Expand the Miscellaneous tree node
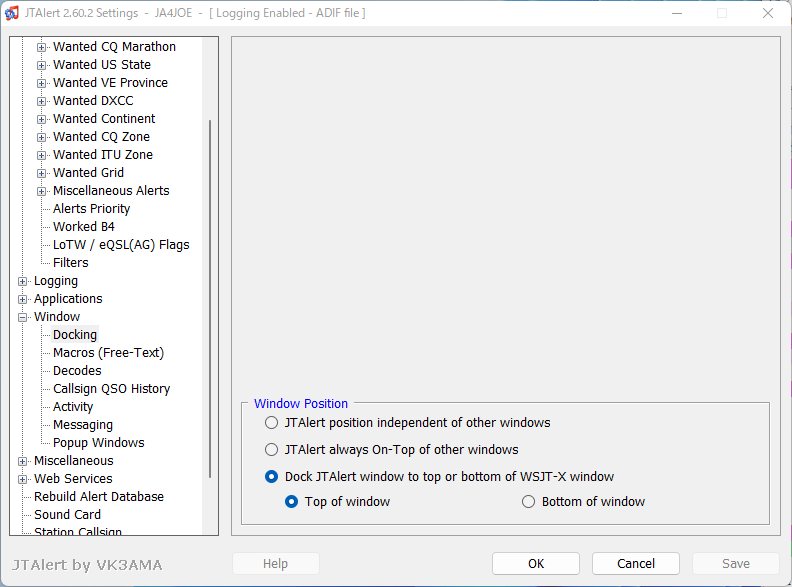Viewport: 792px width, 587px height. 22,462
